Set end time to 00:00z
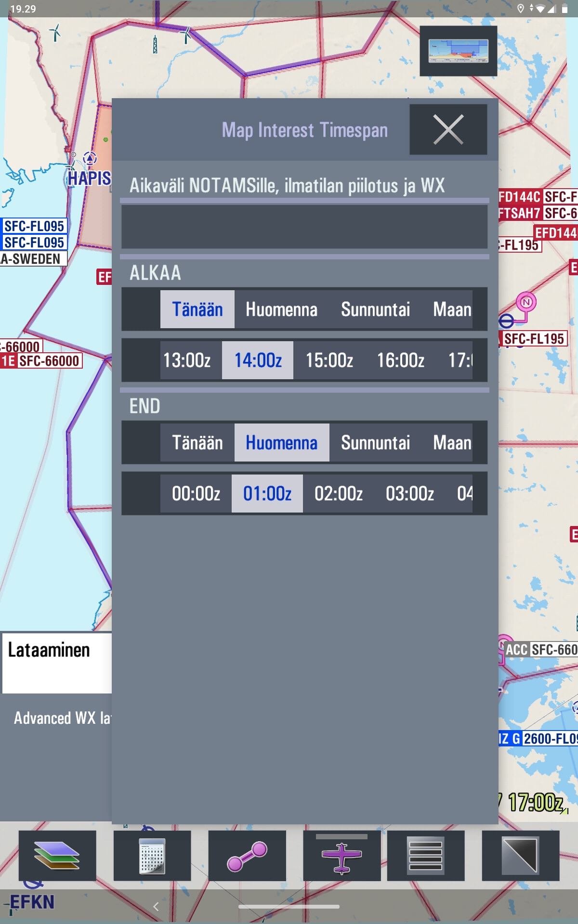Image resolution: width=578 pixels, height=924 pixels. click(x=196, y=494)
